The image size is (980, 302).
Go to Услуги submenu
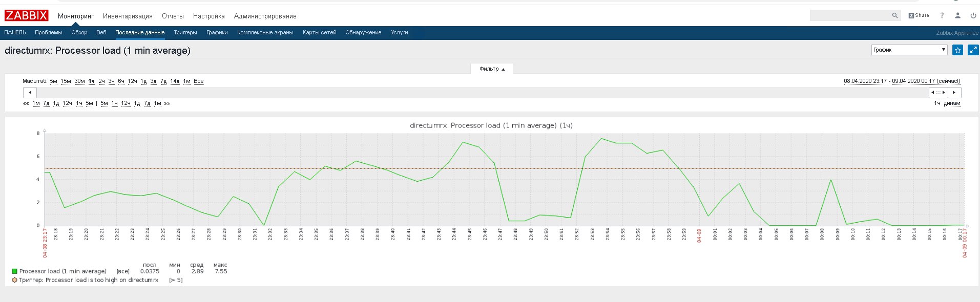point(400,32)
